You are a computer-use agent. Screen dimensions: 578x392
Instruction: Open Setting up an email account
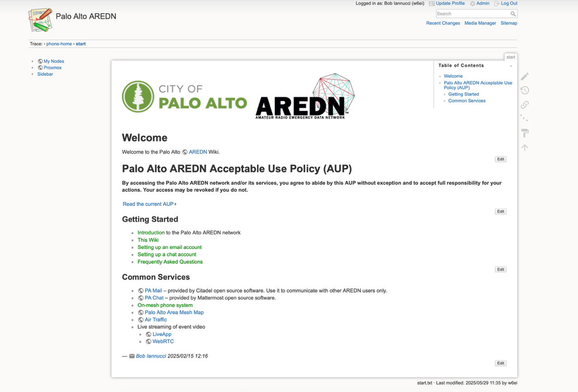(x=170, y=247)
